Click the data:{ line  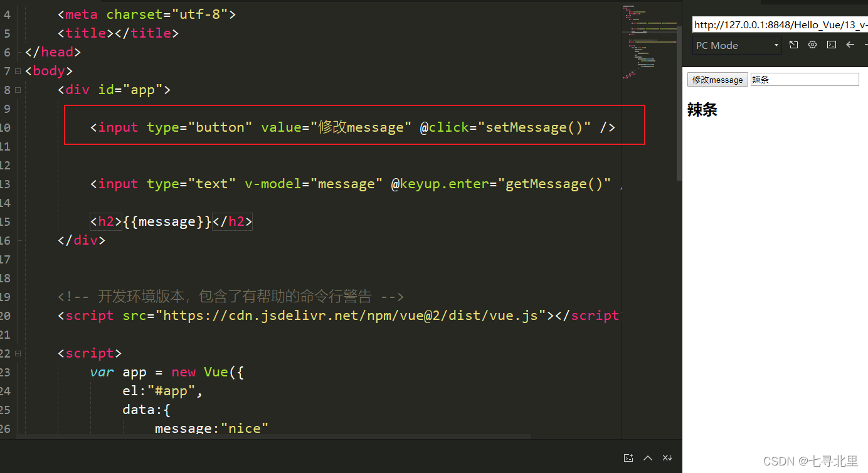147,409
